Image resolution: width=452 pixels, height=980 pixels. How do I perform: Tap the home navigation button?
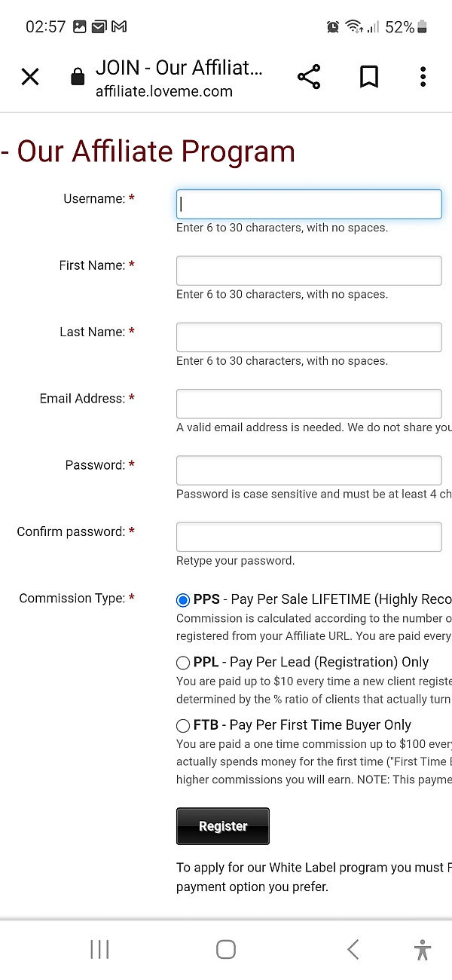click(226, 949)
